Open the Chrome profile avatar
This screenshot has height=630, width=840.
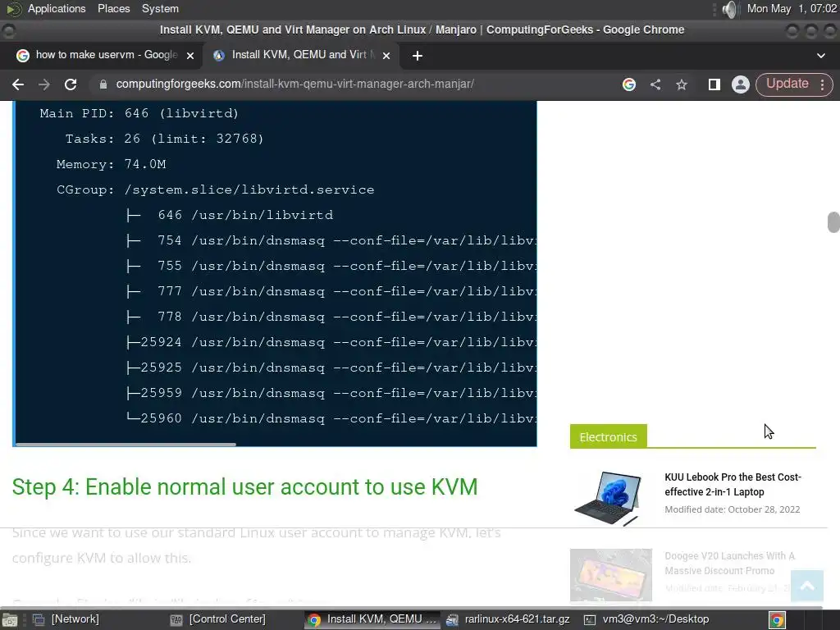[741, 84]
